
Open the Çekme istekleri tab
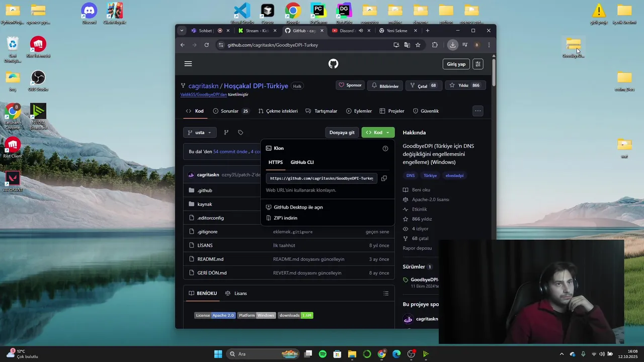point(278,111)
